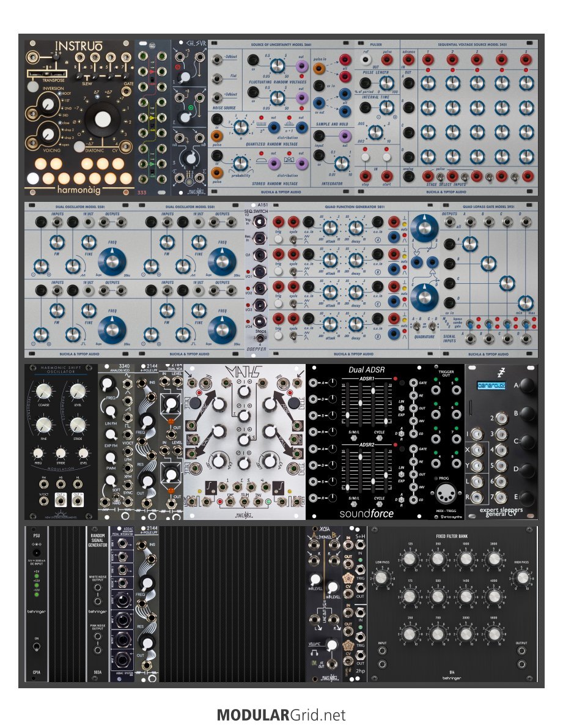Click the 'all' output jack on Quad Lopass Gate
Screen dimensions: 563x728
pyautogui.click(x=449, y=222)
